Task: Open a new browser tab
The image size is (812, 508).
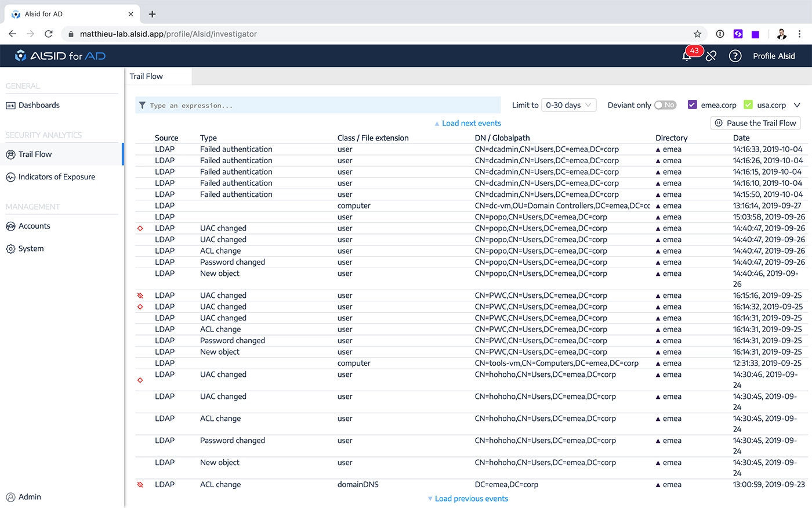Action: [152, 14]
